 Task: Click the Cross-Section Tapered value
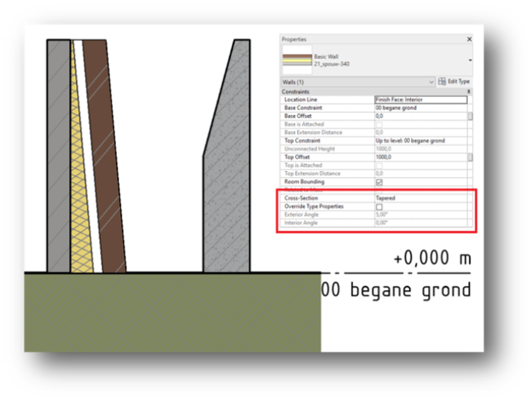point(420,198)
